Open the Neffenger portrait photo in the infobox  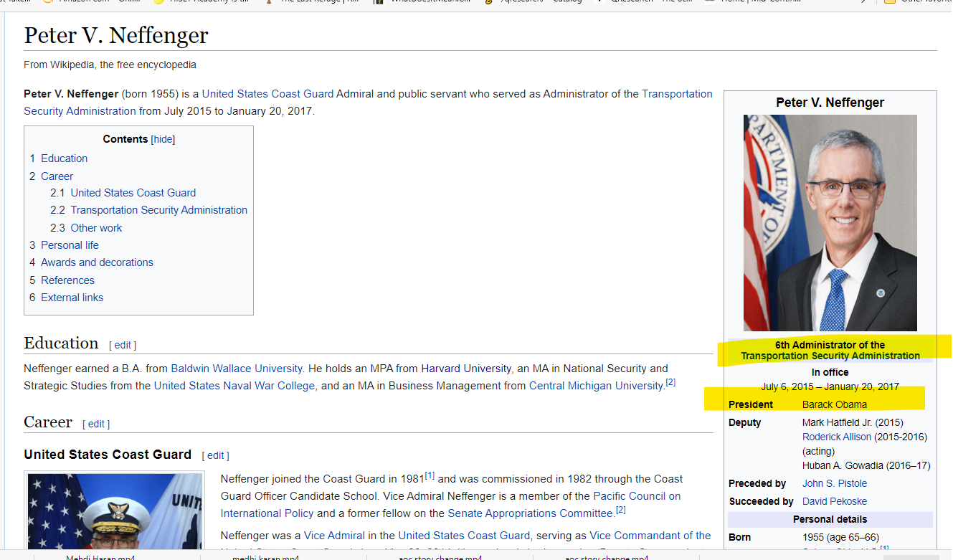point(830,222)
